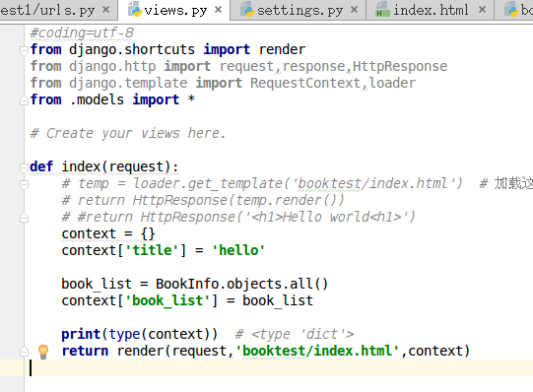Click the 'context = {}' assignment
This screenshot has height=392, width=533.
[108, 233]
